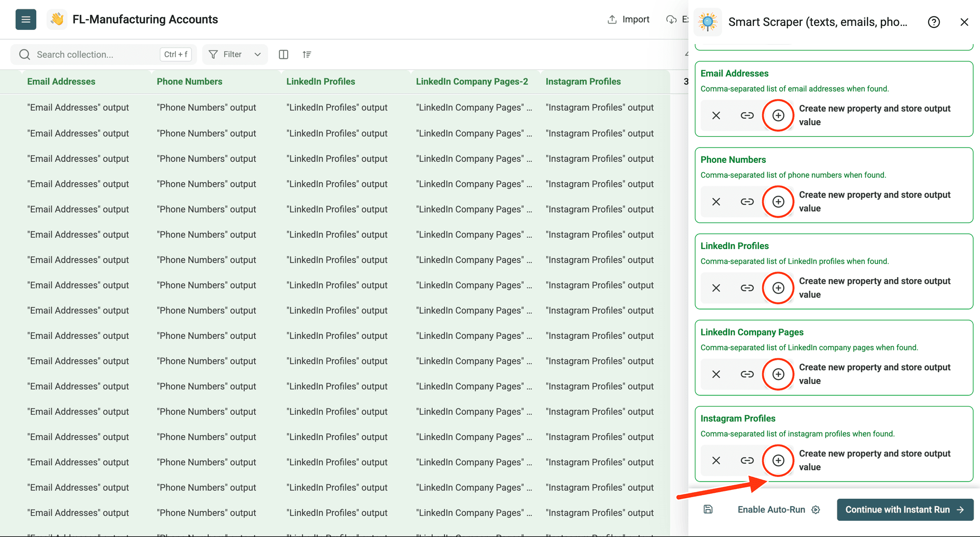Screen dimensions: 980x537
Task: Click the Smart Scraper panel icon
Action: pos(708,22)
